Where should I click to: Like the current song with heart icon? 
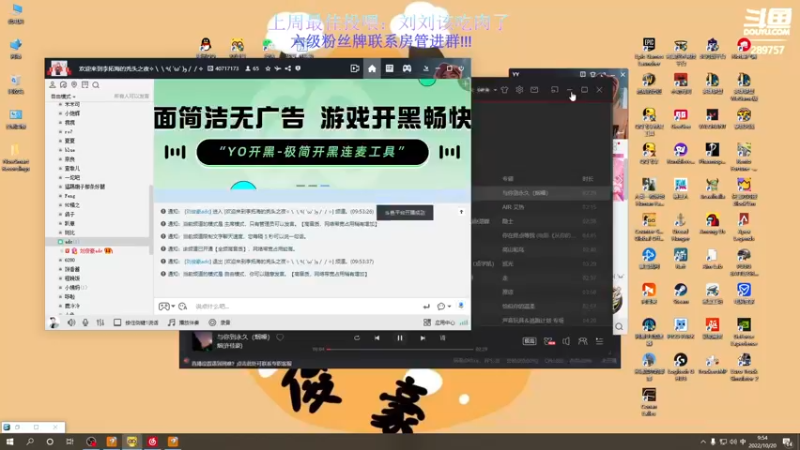pyautogui.click(x=280, y=337)
